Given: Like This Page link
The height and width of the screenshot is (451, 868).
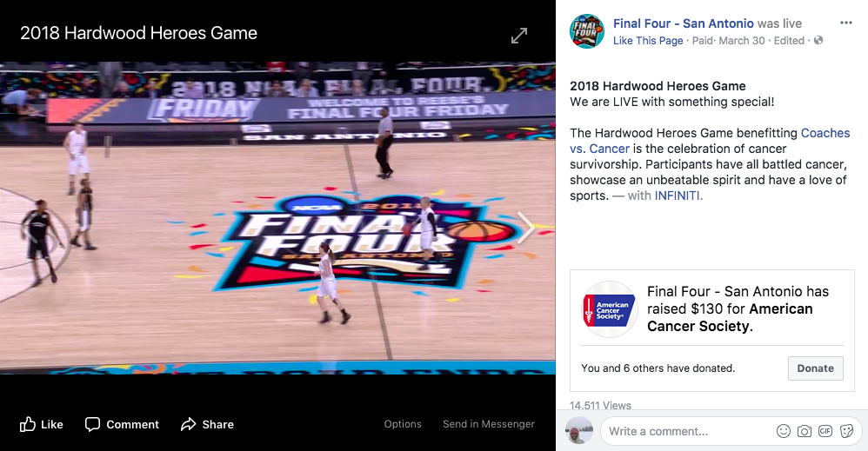Looking at the screenshot, I should point(648,40).
